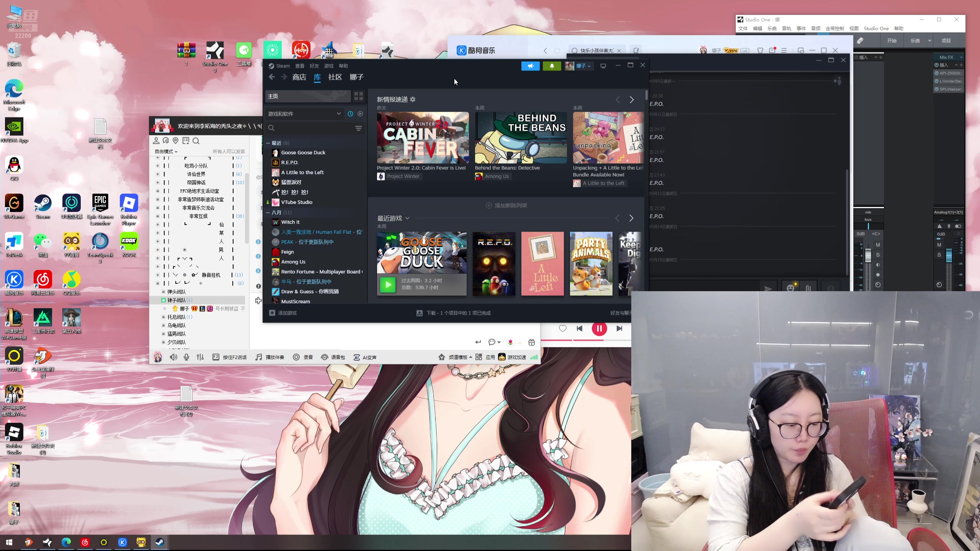Click the add friend icon in dark chat window
Image resolution: width=980 pixels, height=551 pixels.
coord(838,81)
